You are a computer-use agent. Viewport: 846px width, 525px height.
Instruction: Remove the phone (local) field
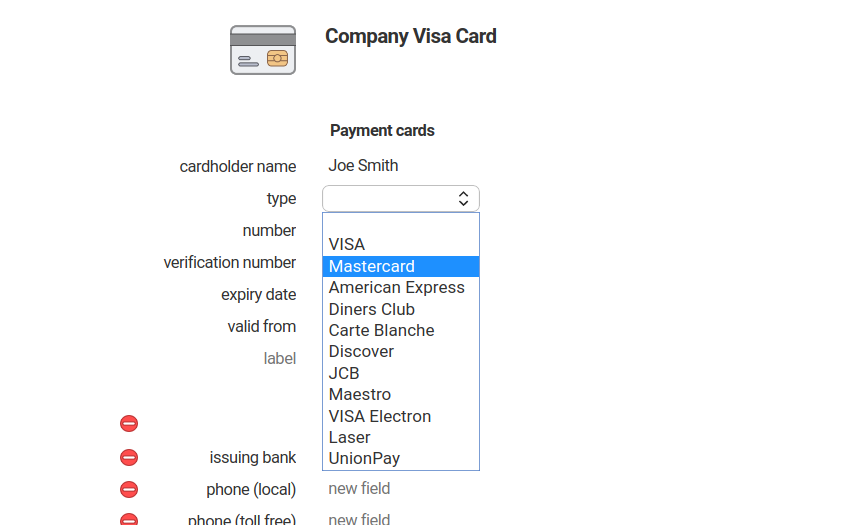point(129,489)
